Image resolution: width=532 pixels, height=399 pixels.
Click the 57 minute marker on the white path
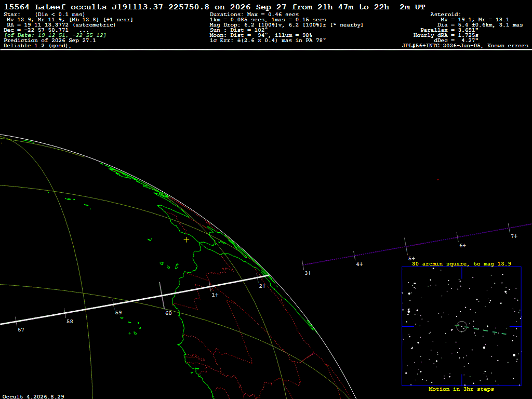21,329
